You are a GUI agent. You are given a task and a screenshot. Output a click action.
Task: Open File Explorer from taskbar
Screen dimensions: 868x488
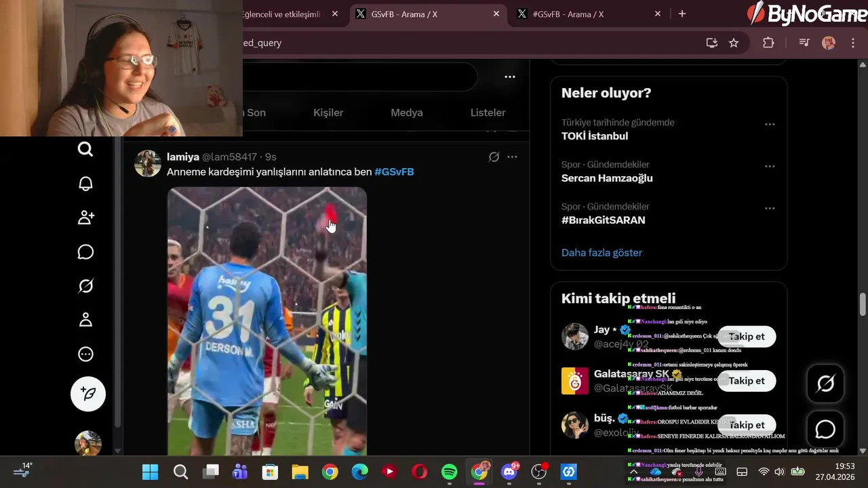(300, 472)
